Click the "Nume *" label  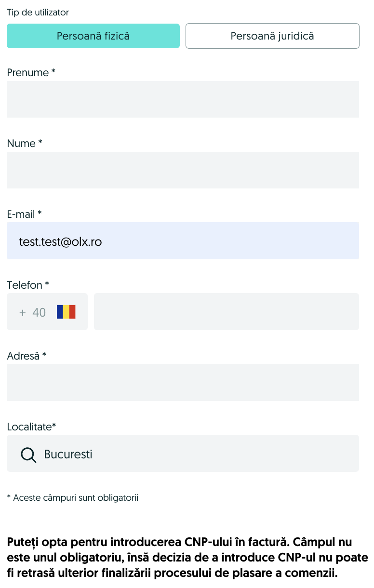(x=25, y=144)
